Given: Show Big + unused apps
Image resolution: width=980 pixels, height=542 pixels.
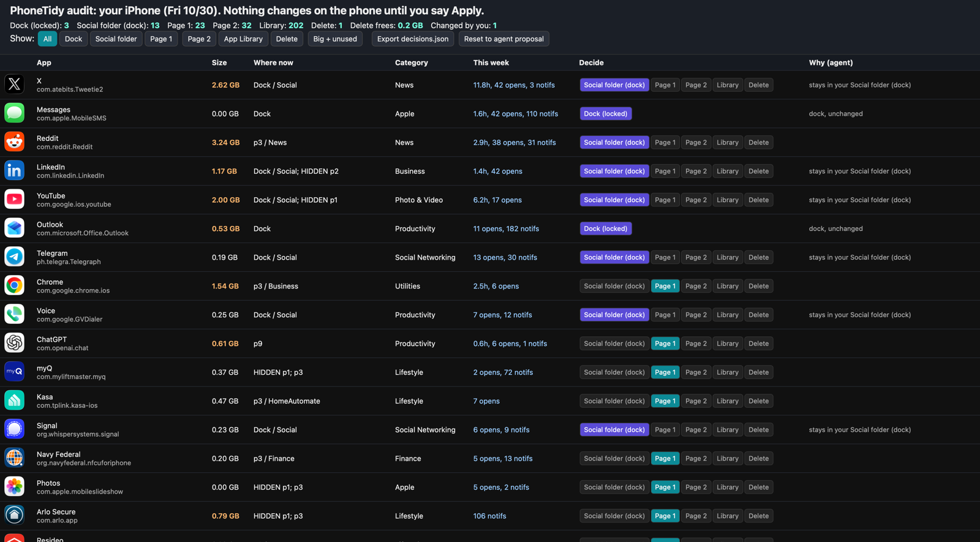Looking at the screenshot, I should [x=335, y=39].
